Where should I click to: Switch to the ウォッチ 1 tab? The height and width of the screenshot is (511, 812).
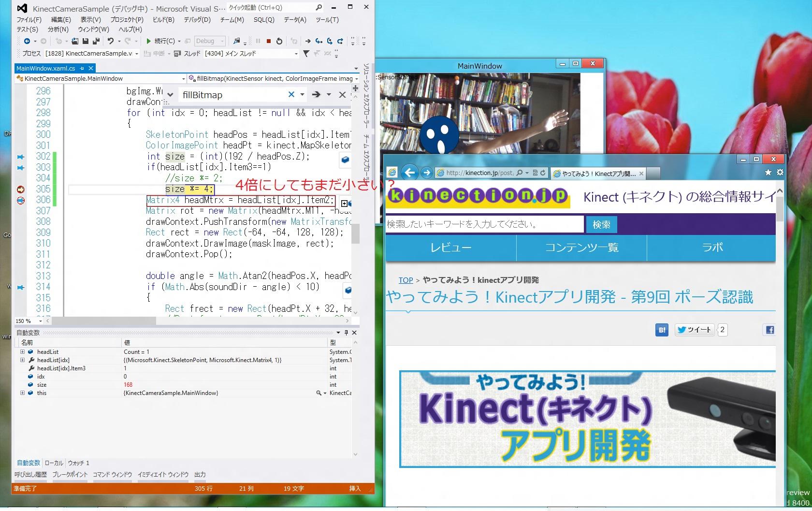click(x=79, y=463)
